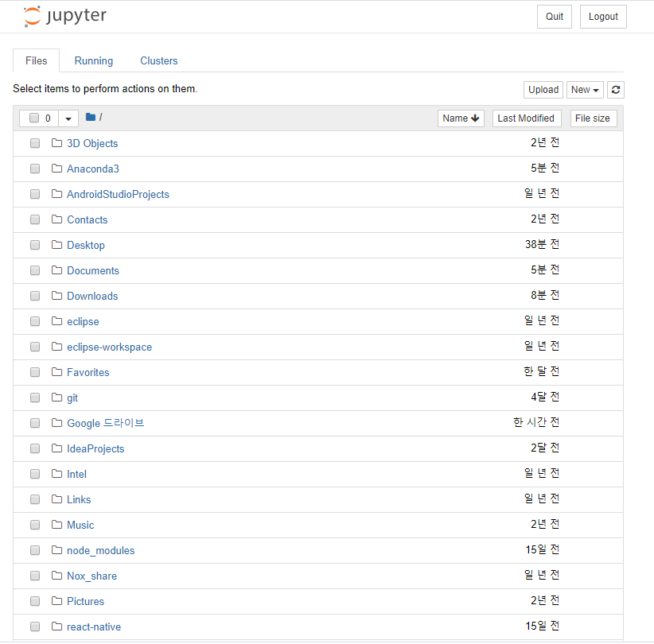Switch to the Running tab

click(x=94, y=61)
